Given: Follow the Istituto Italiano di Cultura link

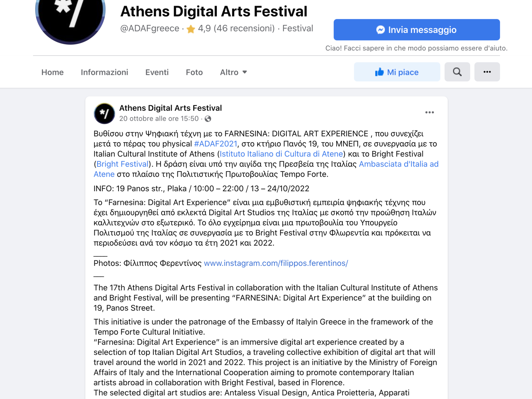Looking at the screenshot, I should [x=281, y=154].
